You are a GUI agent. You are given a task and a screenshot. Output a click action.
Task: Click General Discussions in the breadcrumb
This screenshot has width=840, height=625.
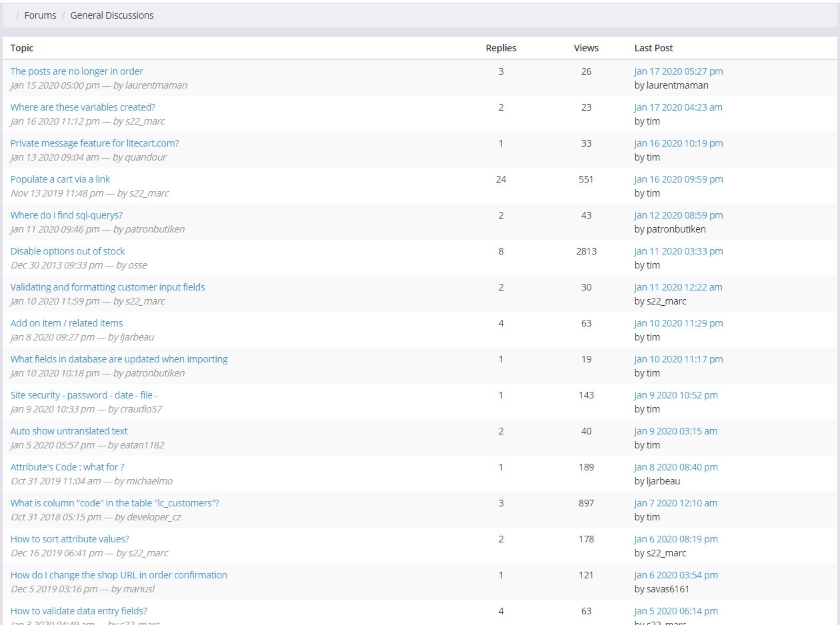coord(112,15)
